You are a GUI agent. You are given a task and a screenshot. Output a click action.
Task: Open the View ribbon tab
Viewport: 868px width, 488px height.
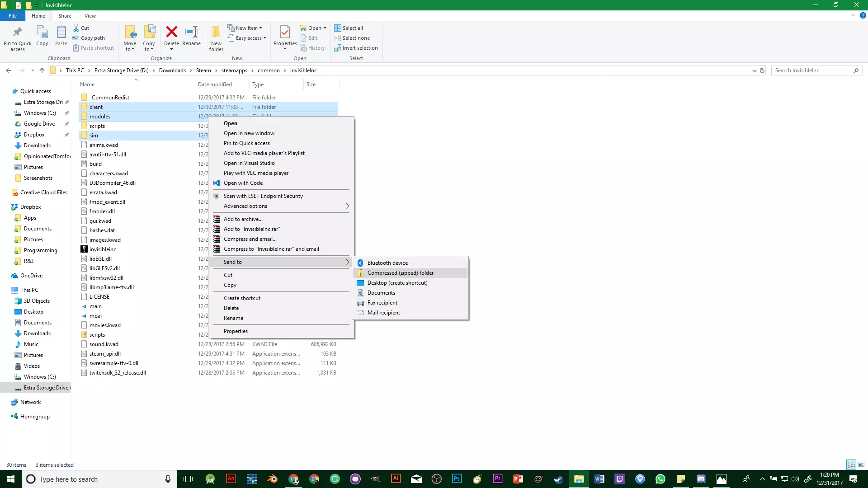pos(90,16)
